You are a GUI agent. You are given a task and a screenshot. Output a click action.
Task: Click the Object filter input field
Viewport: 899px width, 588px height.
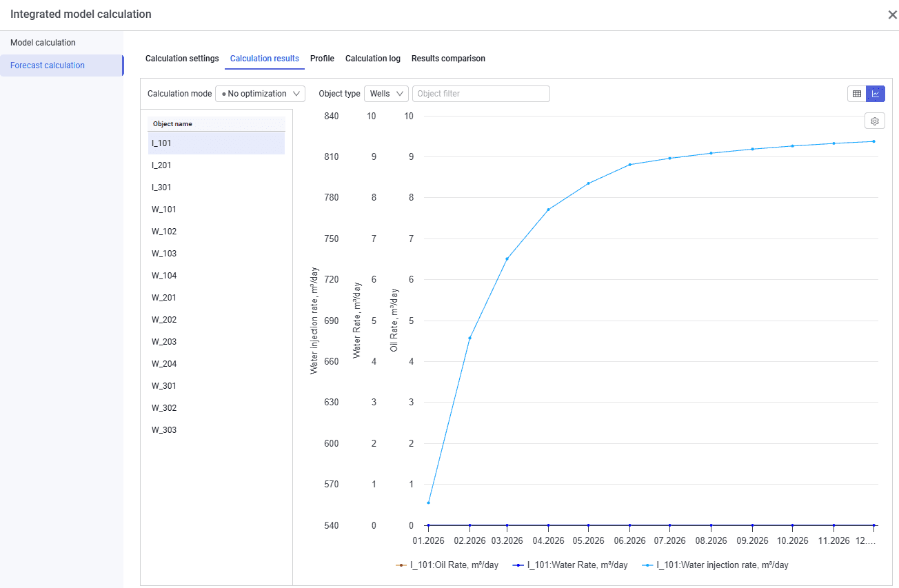pos(481,94)
